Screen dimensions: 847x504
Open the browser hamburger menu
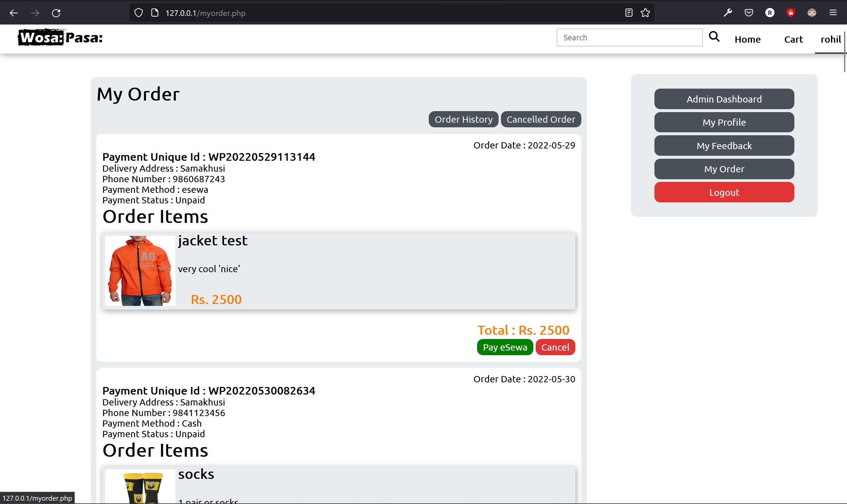(833, 13)
